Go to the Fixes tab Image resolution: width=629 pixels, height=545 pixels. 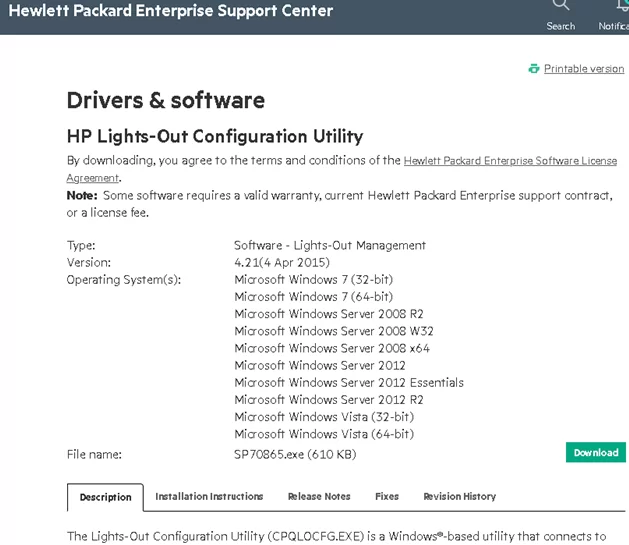point(387,496)
